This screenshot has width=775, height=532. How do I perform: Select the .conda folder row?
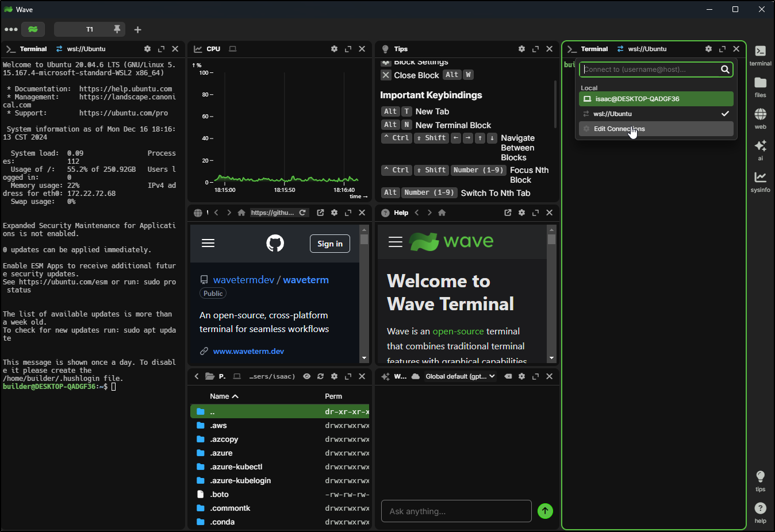[x=279, y=522]
